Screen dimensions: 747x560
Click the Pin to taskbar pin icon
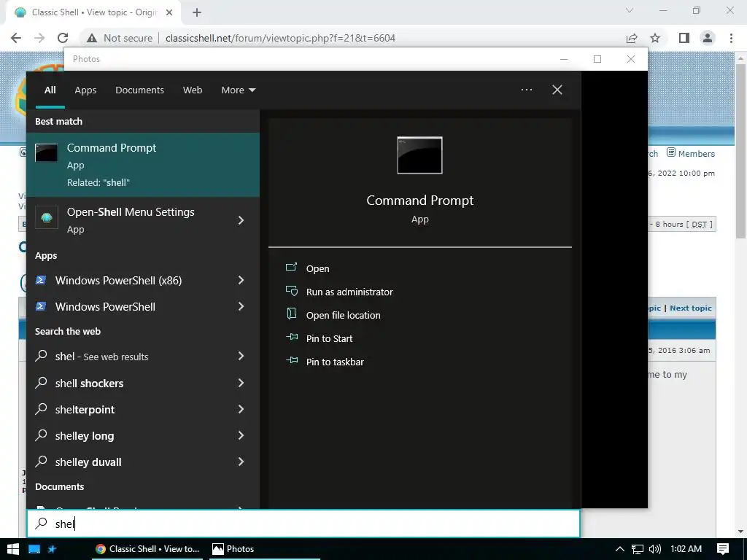(291, 360)
